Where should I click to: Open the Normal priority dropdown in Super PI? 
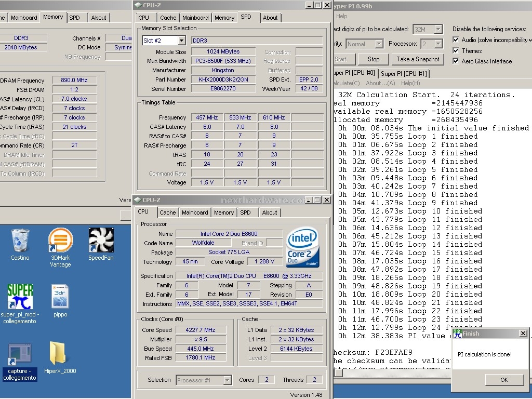(379, 44)
